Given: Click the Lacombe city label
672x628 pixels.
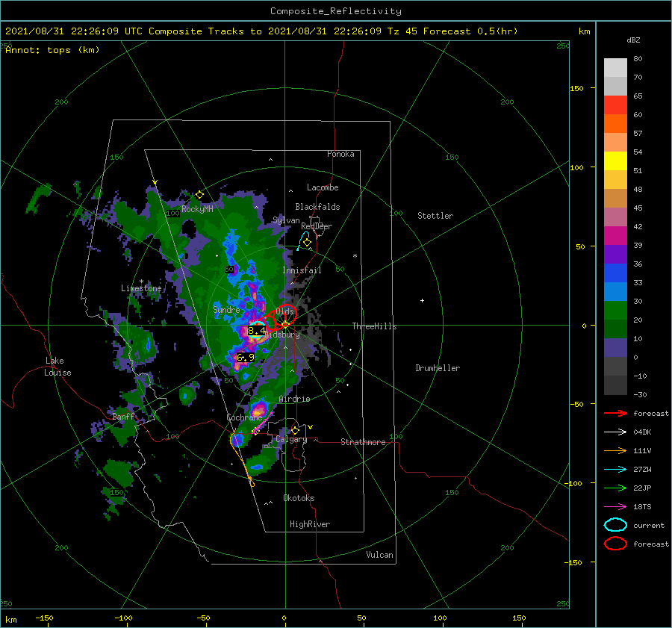Looking at the screenshot, I should (x=323, y=187).
